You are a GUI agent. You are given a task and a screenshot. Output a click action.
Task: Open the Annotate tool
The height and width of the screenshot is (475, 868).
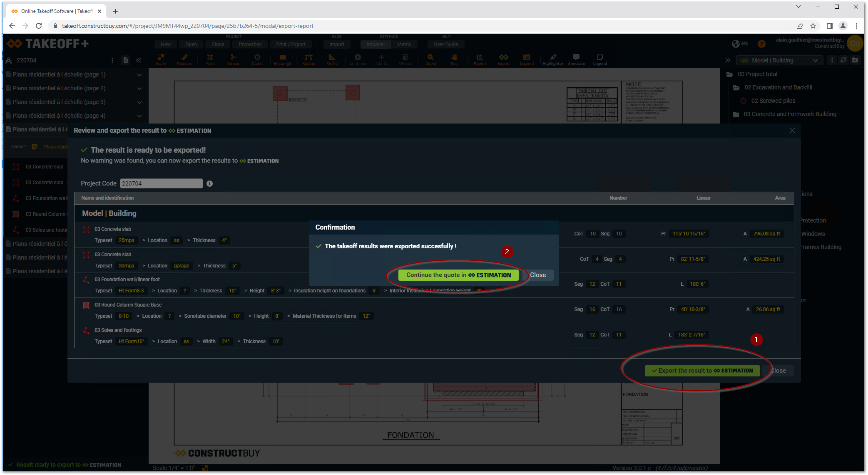[576, 59]
